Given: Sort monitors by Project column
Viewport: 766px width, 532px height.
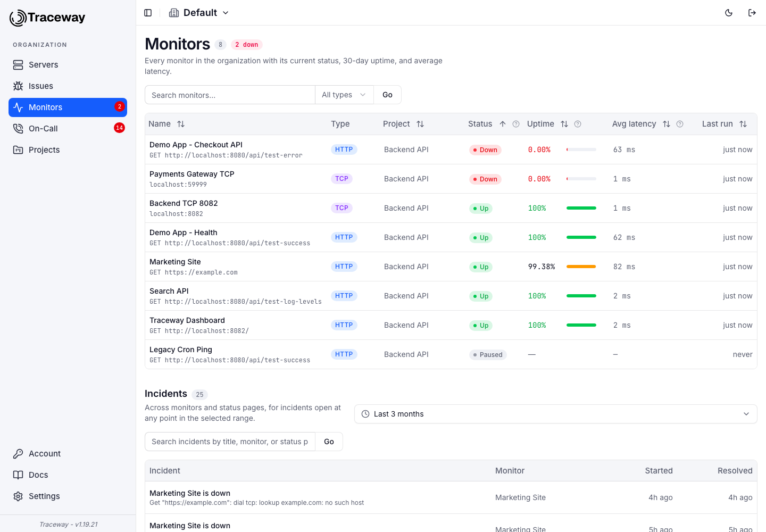Looking at the screenshot, I should pos(420,124).
